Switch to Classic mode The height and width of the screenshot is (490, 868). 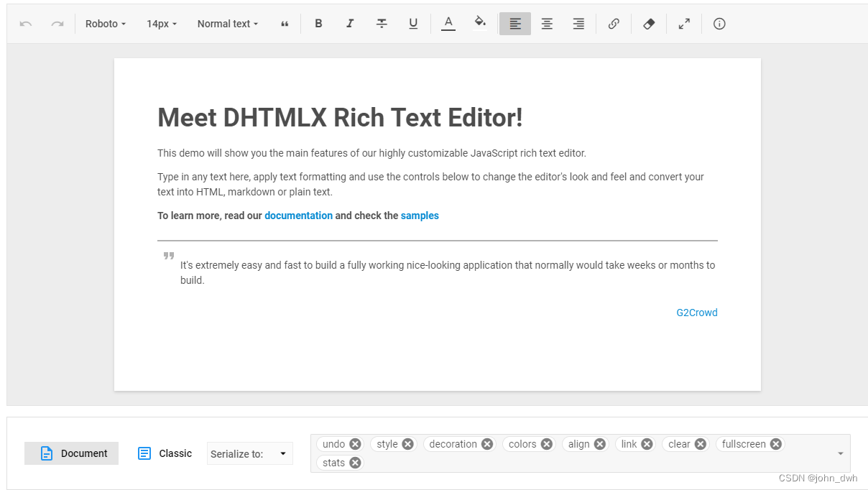coord(165,453)
